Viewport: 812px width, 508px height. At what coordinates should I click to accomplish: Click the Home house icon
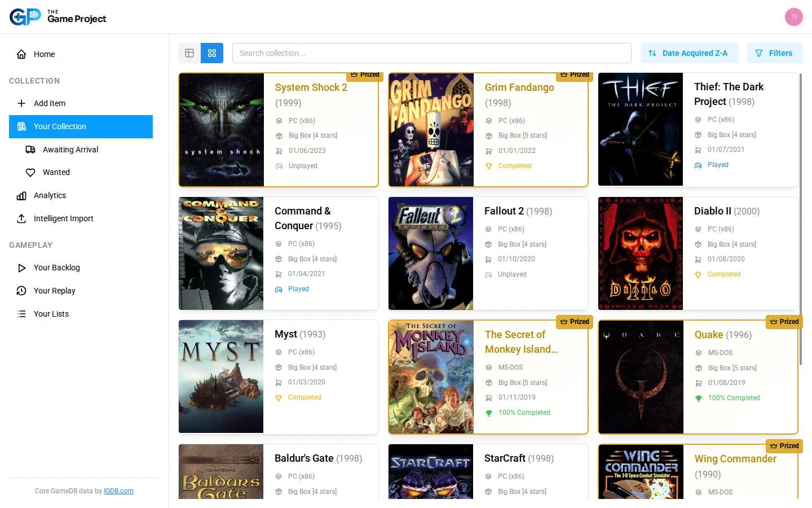(21, 54)
